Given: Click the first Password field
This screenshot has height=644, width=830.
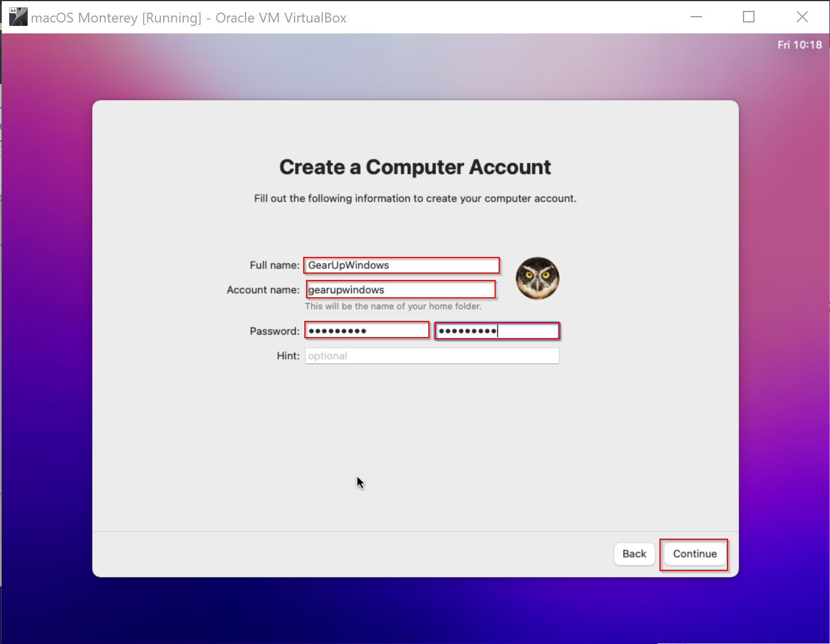Looking at the screenshot, I should point(367,330).
